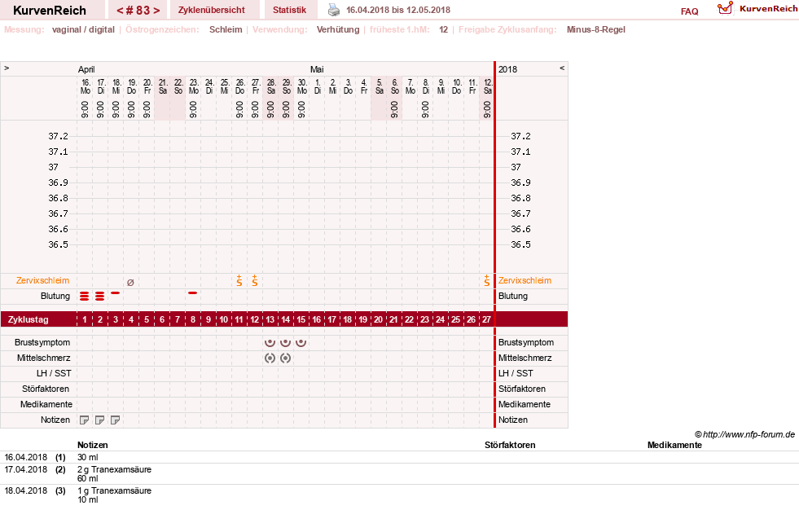This screenshot has height=532, width=799.
Task: Click the breast symptom icon on cycle day 15
Action: pos(301,342)
